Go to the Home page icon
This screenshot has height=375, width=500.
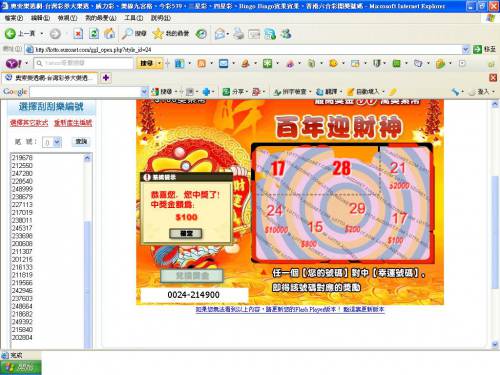[109, 34]
